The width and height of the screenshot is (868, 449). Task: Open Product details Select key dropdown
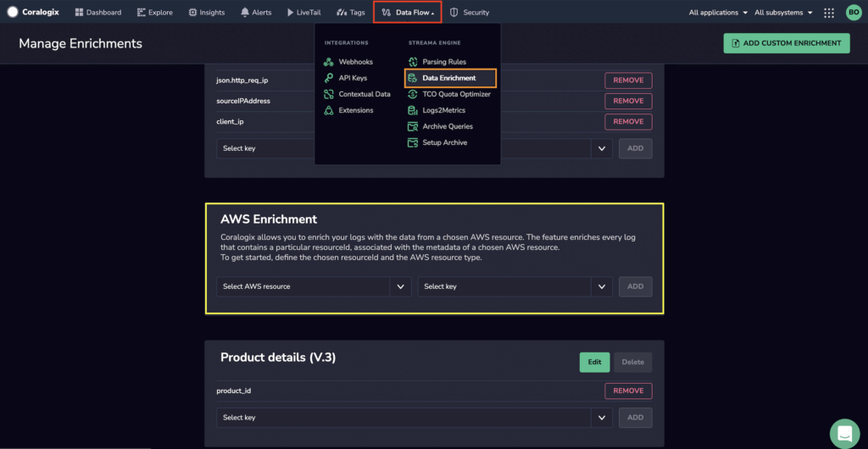tap(415, 418)
